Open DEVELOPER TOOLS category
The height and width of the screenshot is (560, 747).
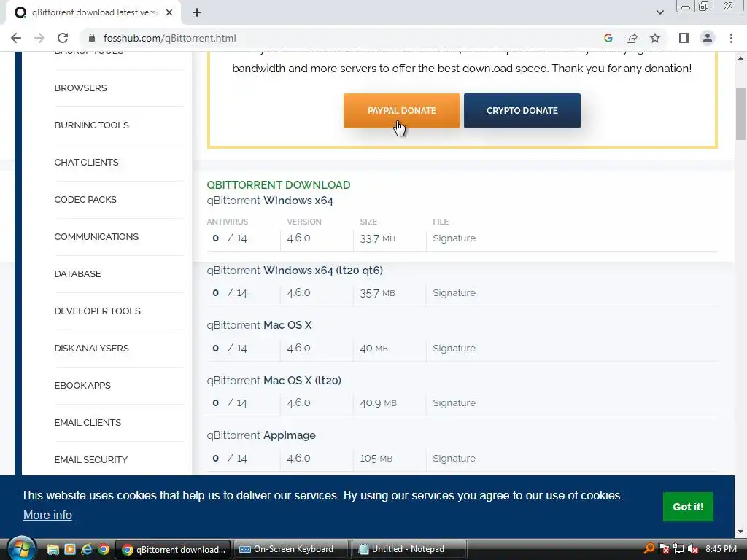[x=97, y=311]
